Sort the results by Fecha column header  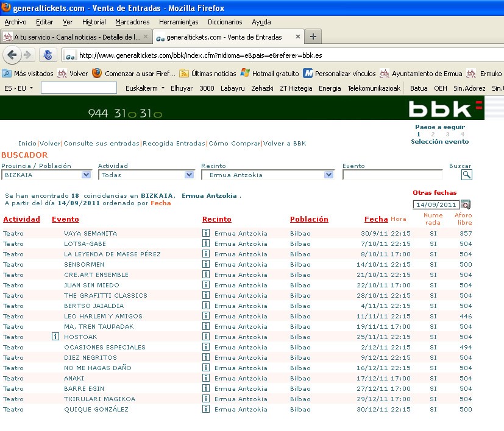point(376,219)
